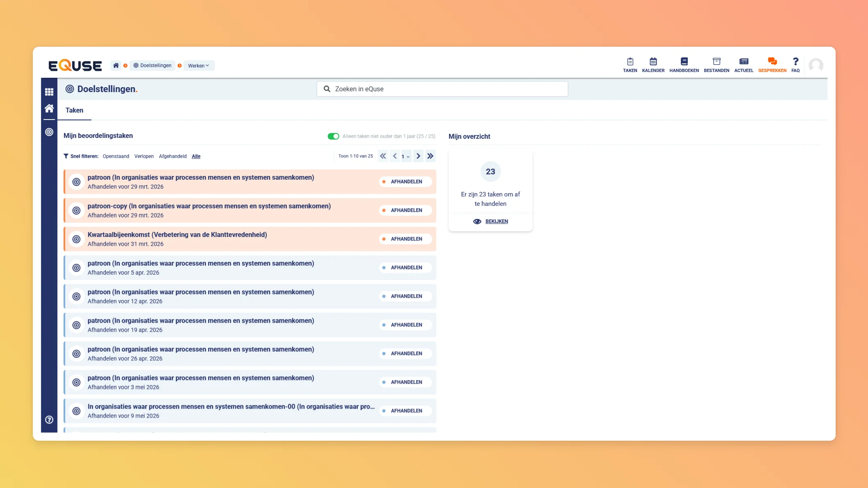Go to next page of tasks

point(418,156)
